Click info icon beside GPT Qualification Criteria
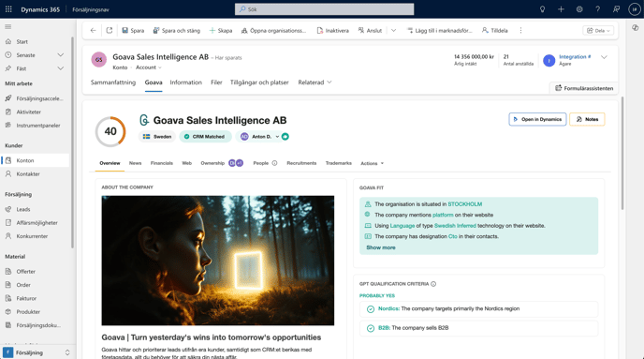Viewport: 644px width, 359px height. (x=433, y=284)
